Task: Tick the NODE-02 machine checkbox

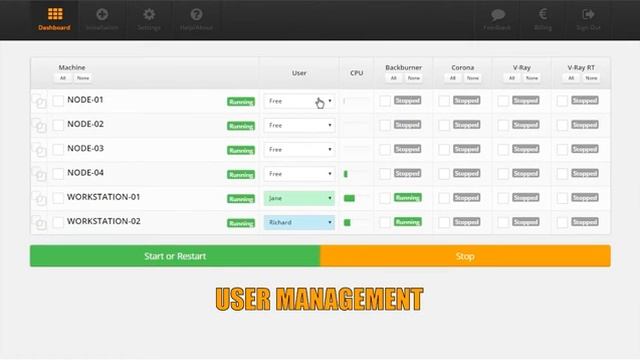Action: coord(58,125)
